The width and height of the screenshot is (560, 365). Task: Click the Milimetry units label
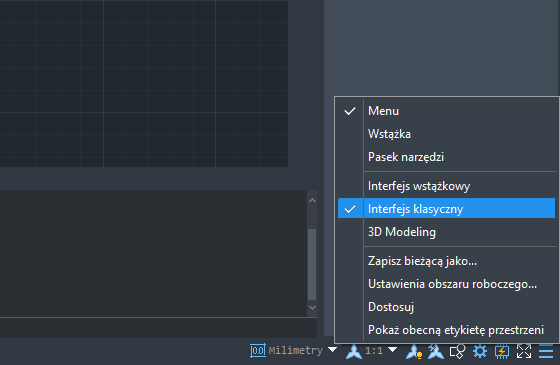click(x=296, y=351)
